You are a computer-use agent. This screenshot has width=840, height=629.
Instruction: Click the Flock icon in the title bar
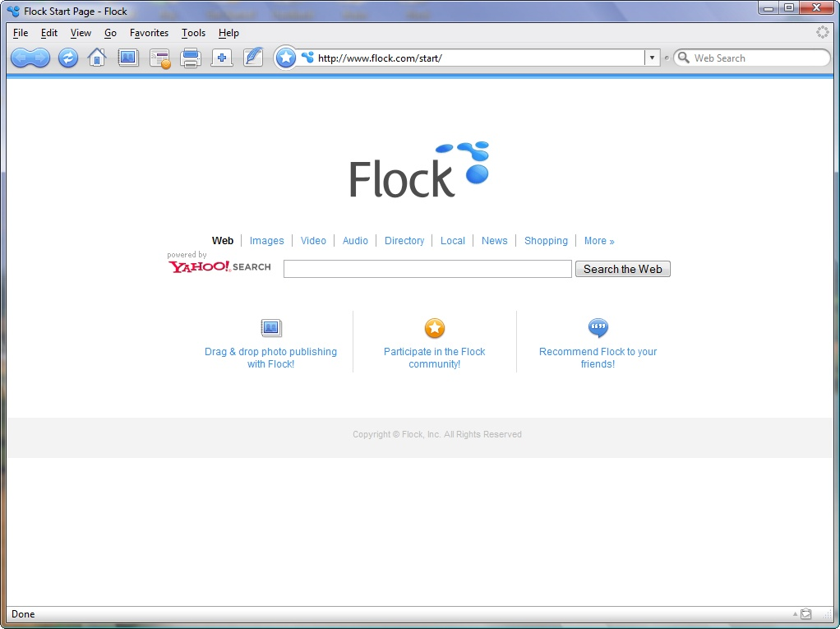[x=13, y=11]
